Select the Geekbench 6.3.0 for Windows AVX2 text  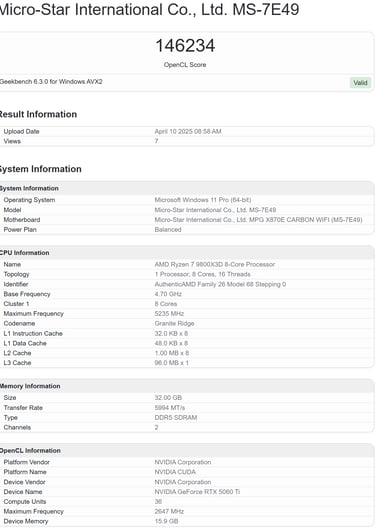click(51, 82)
